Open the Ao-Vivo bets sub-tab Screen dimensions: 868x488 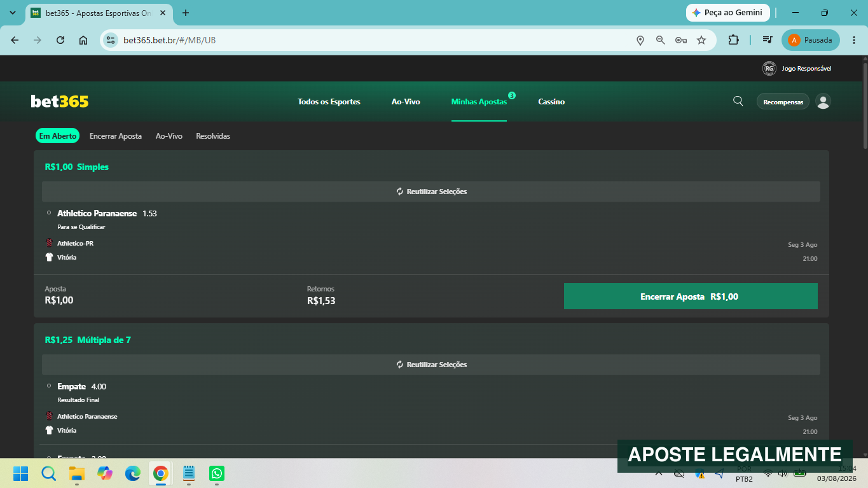[169, 136]
